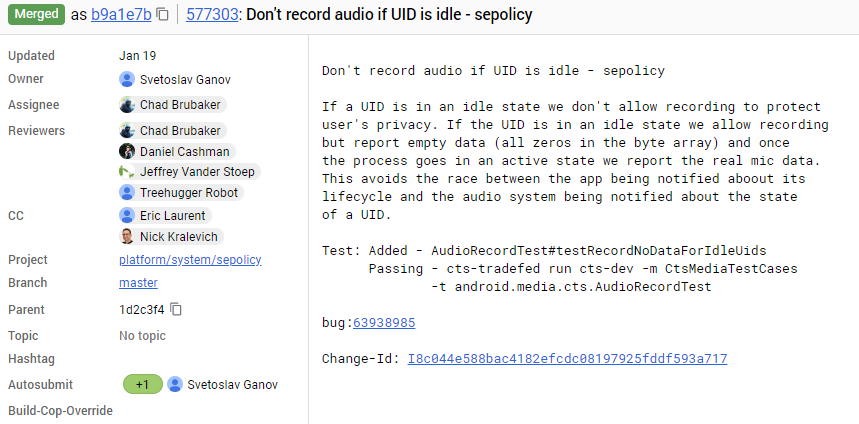Screen dimensions: 859x424
Task: Open the master branch link
Action: [138, 283]
